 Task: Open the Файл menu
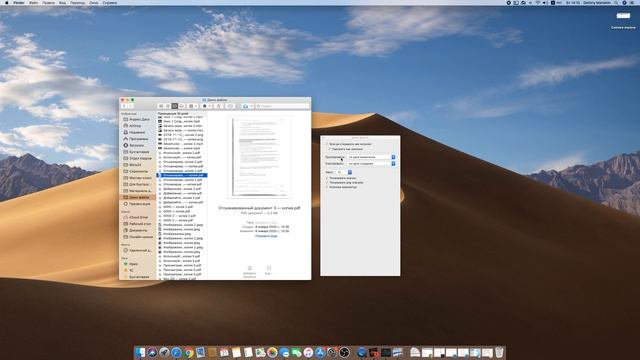pyautogui.click(x=33, y=2)
